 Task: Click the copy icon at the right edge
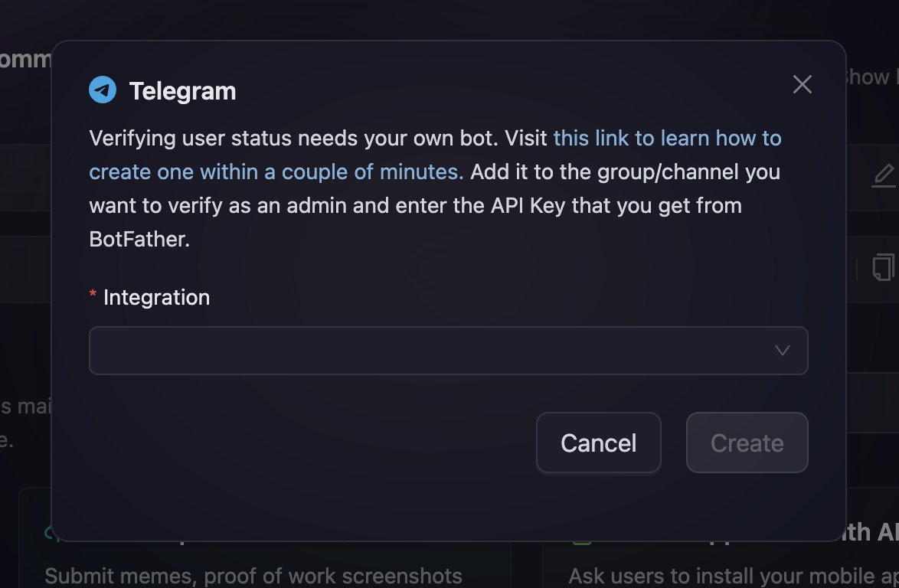[884, 267]
